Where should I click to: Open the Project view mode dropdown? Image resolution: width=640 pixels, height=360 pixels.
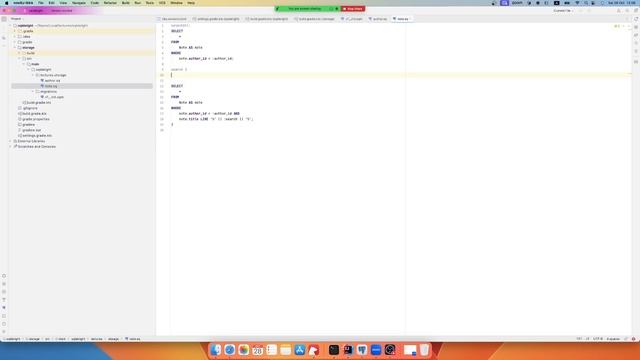17,19
